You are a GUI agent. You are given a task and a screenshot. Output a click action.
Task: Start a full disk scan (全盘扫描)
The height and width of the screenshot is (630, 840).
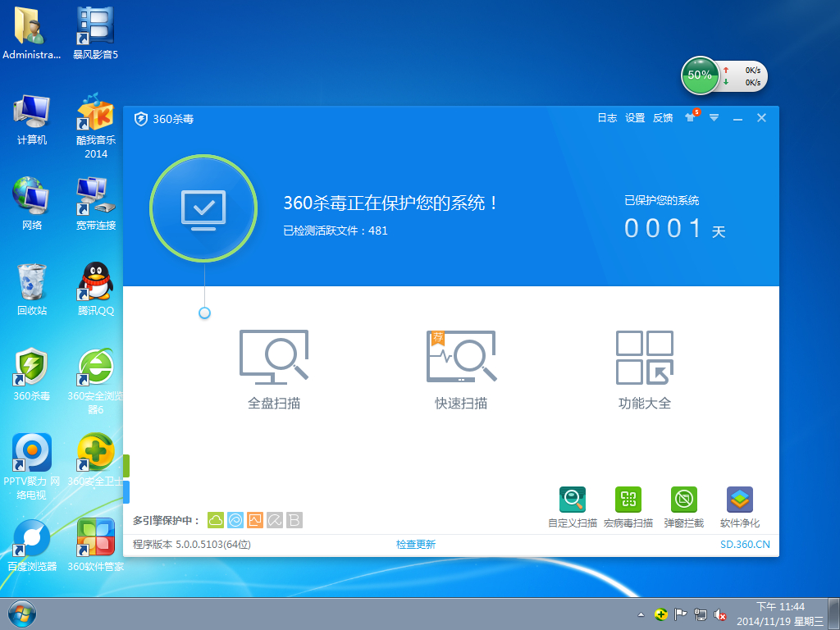(x=274, y=370)
